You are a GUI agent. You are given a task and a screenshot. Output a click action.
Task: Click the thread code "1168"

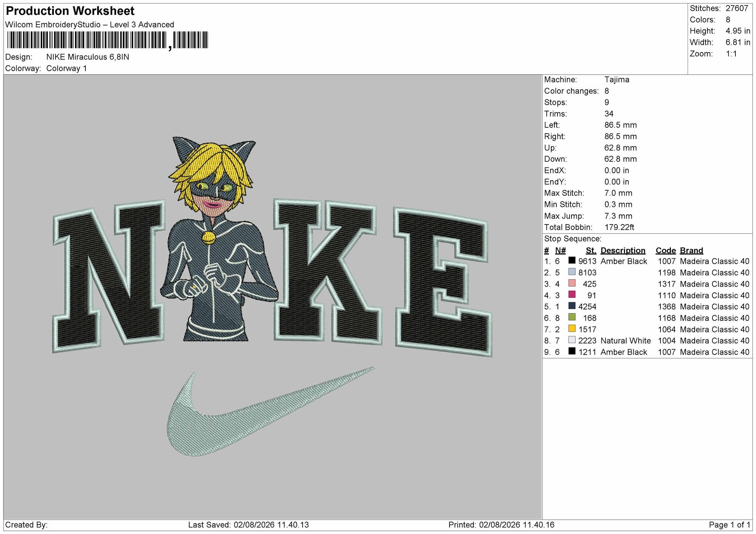[667, 318]
